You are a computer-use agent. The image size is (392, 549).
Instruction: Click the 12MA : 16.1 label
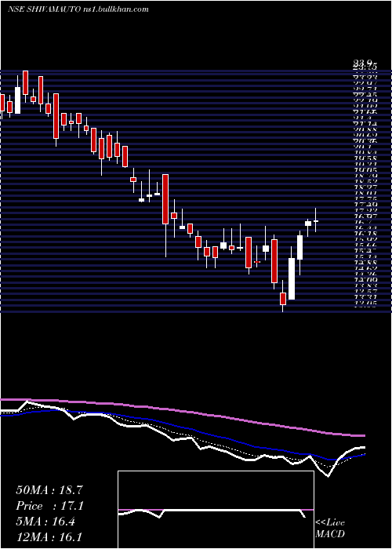click(x=49, y=536)
